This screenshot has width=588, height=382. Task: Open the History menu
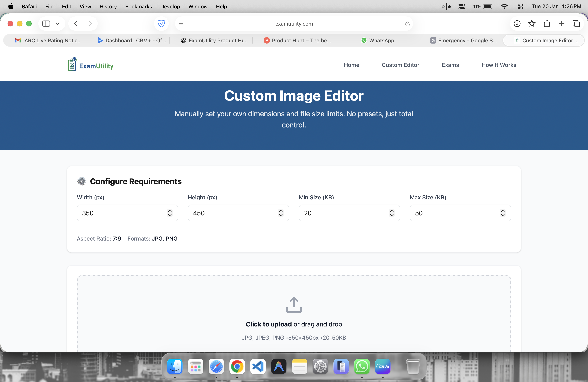point(108,7)
